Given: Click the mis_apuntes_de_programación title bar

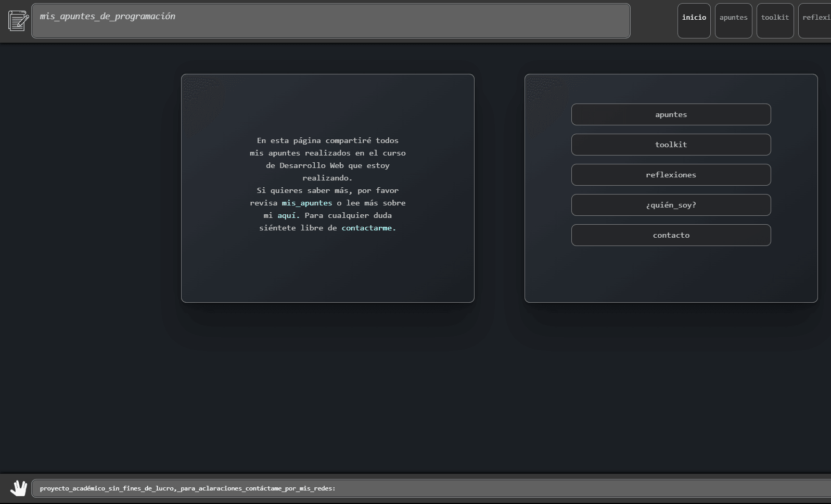Looking at the screenshot, I should (330, 21).
